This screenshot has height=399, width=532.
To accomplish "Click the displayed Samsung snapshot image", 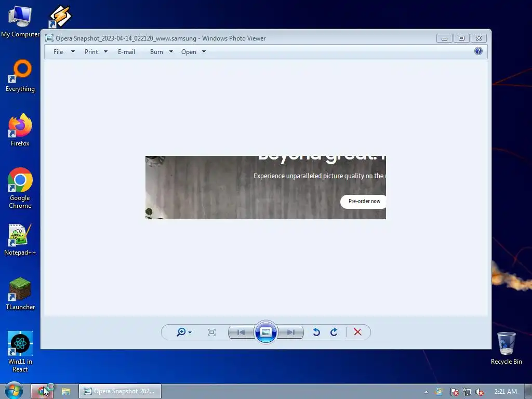I will pyautogui.click(x=265, y=188).
